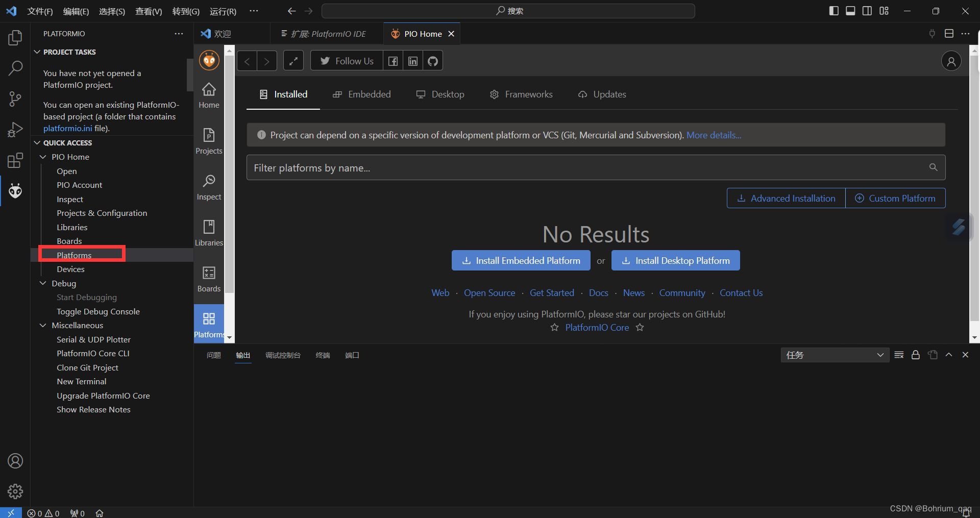Collapse the Debug tree node
The width and height of the screenshot is (980, 518).
(x=43, y=283)
